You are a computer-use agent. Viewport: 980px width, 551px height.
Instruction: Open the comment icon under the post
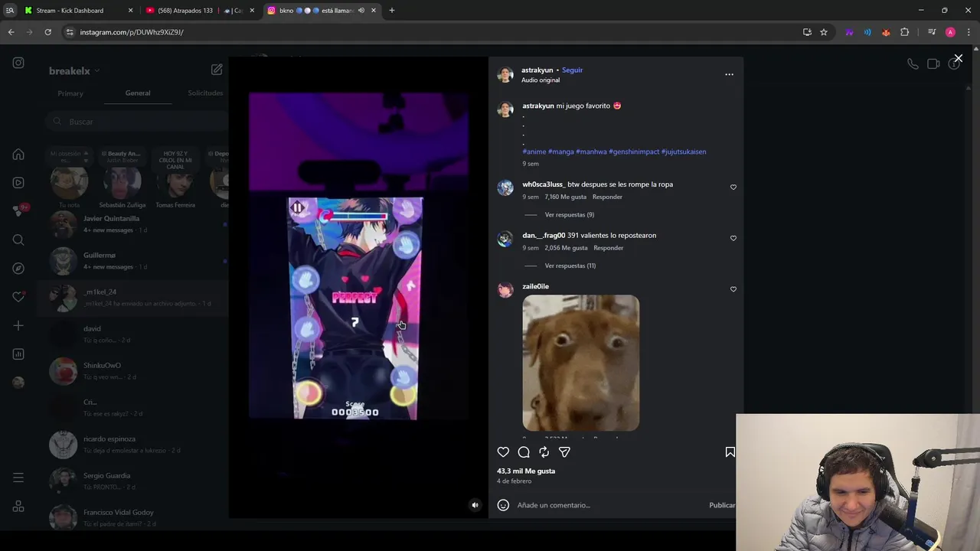tap(524, 452)
